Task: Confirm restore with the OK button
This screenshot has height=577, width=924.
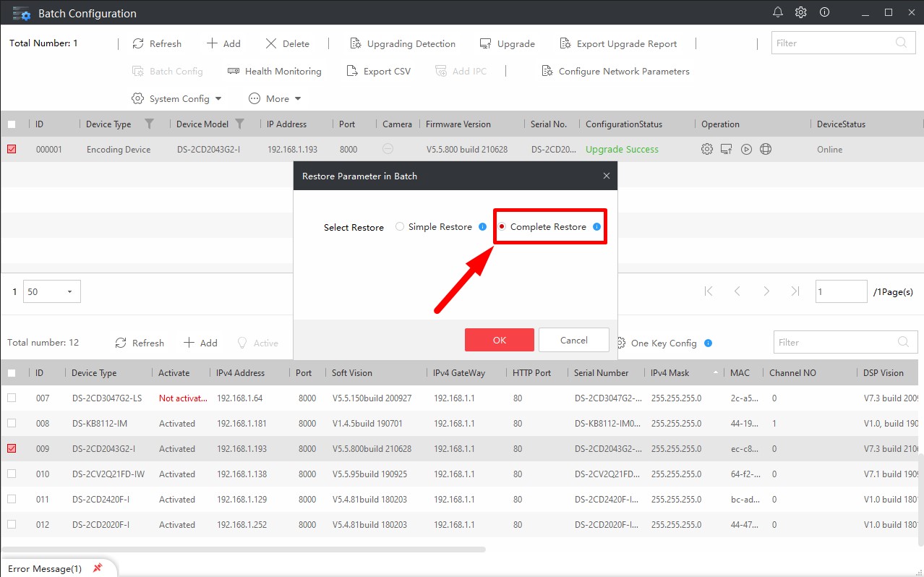Action: tap(500, 340)
